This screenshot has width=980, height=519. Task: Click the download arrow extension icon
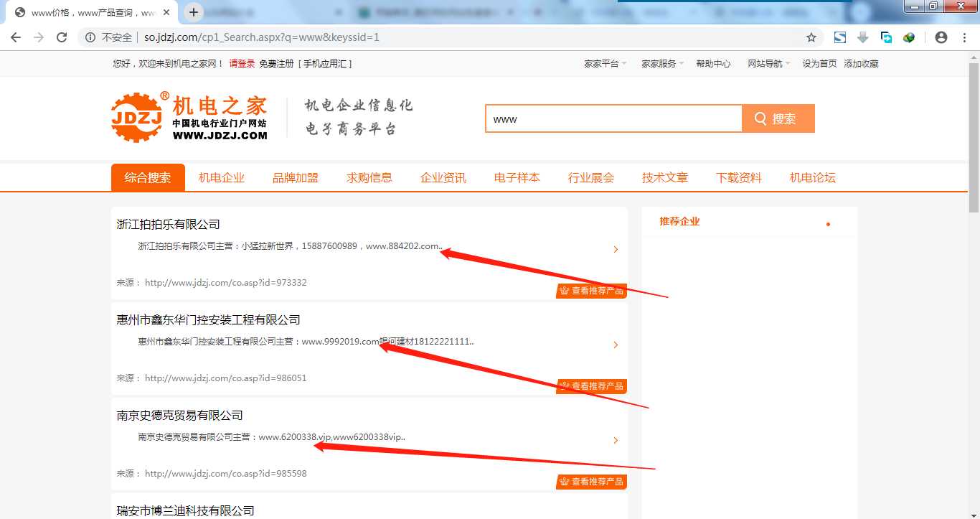863,37
